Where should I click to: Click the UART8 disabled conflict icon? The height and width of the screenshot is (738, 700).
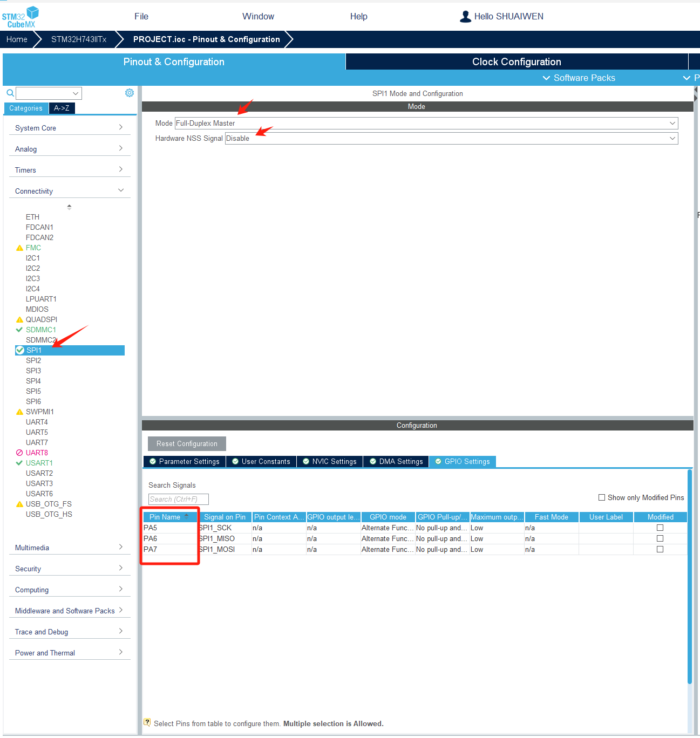coord(19,453)
